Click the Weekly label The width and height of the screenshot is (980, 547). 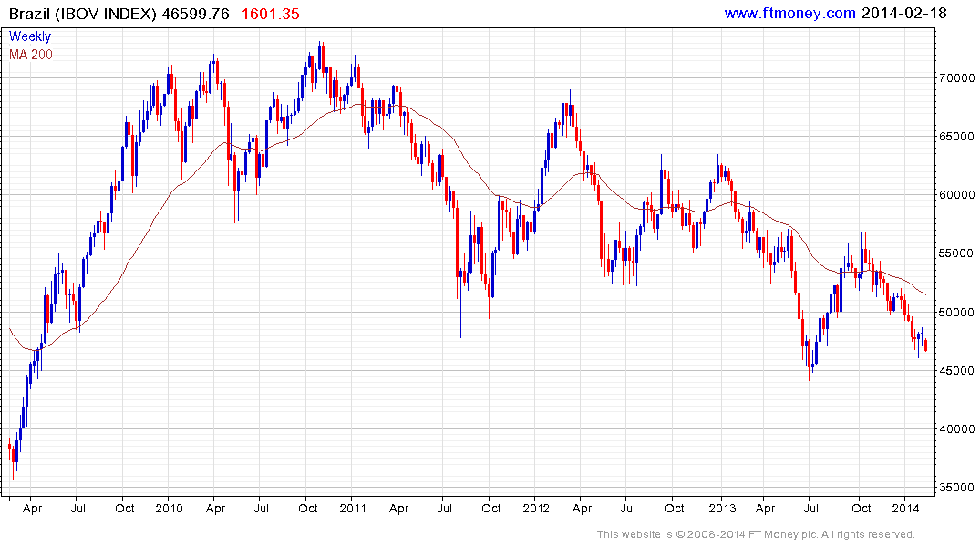tap(30, 36)
